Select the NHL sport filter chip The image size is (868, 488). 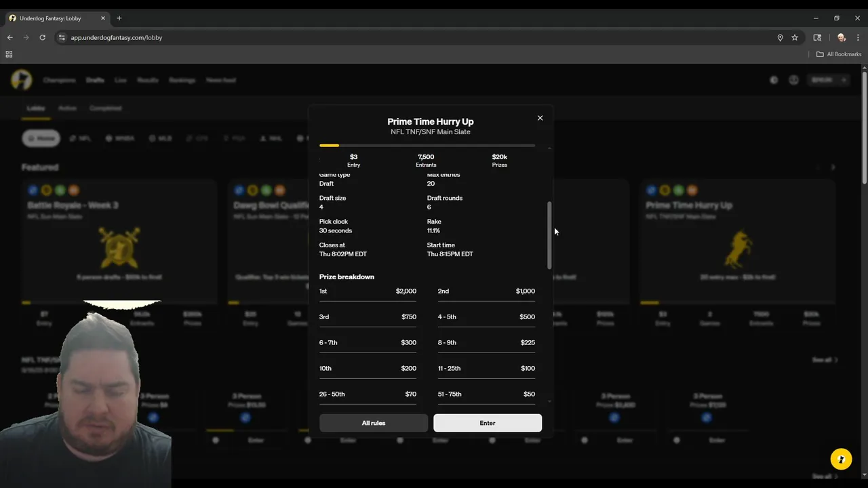coord(271,138)
